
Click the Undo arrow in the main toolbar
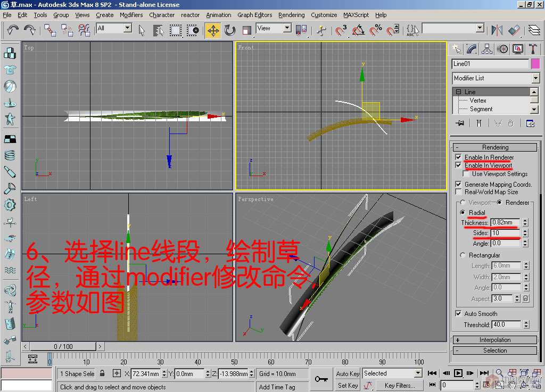point(13,30)
